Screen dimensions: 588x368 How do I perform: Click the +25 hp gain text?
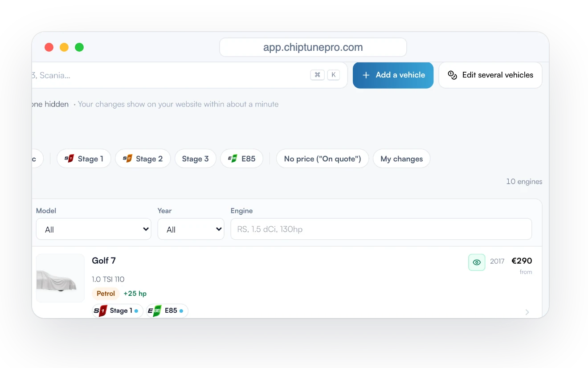(135, 294)
